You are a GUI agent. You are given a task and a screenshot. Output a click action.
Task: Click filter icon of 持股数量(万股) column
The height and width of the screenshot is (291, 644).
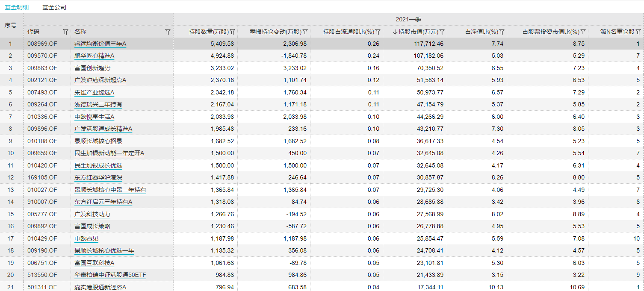233,32
